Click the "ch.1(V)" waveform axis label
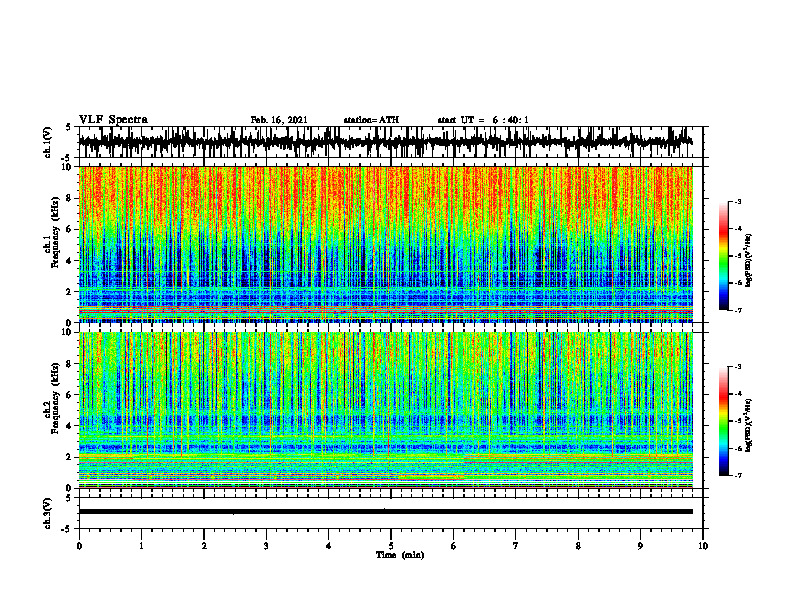The height and width of the screenshot is (612, 792). [x=48, y=142]
